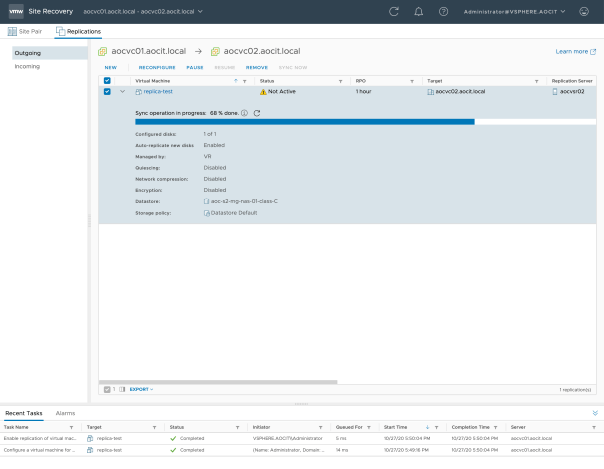
Task: Open the replica-test virtual machine link
Action: (x=158, y=92)
